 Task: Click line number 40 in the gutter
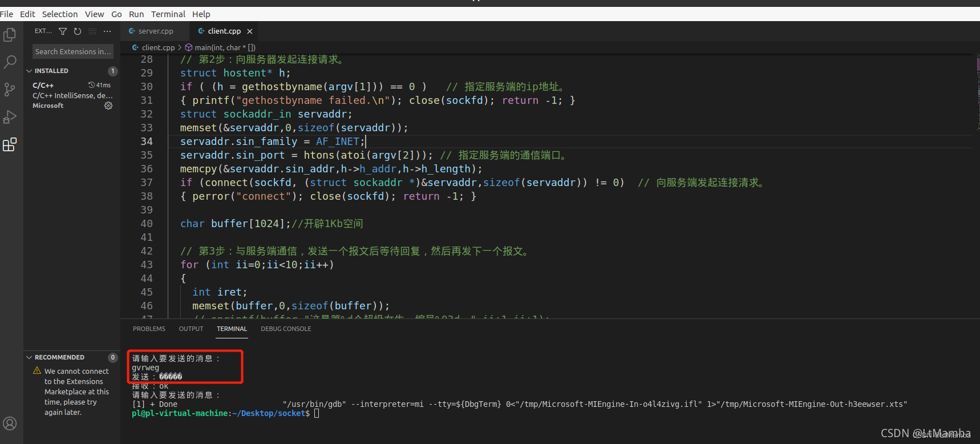click(147, 224)
